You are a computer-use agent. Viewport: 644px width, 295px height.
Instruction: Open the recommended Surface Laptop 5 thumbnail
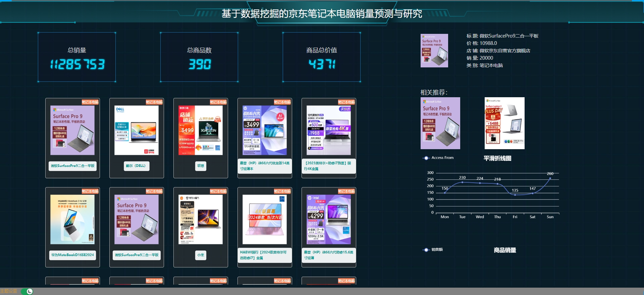coord(504,123)
